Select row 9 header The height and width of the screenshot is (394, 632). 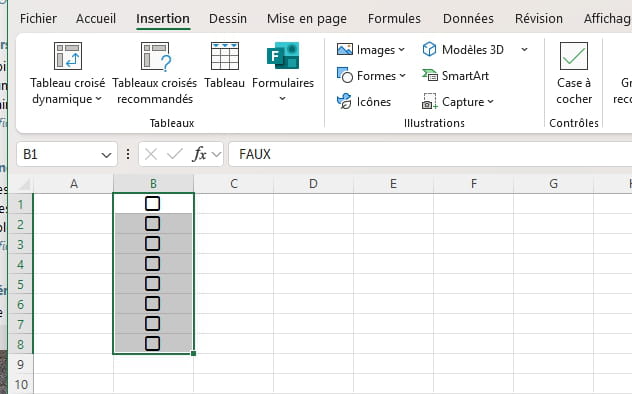pos(21,364)
